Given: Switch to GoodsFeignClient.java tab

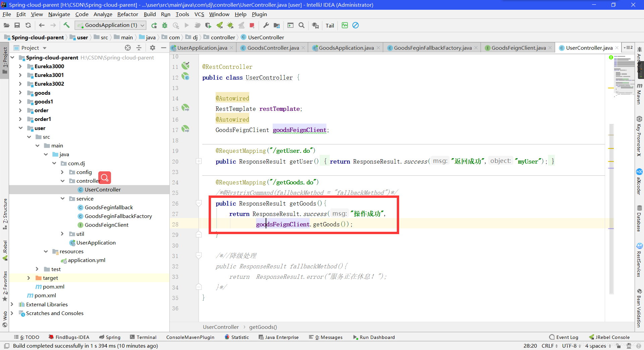Looking at the screenshot, I should 519,48.
